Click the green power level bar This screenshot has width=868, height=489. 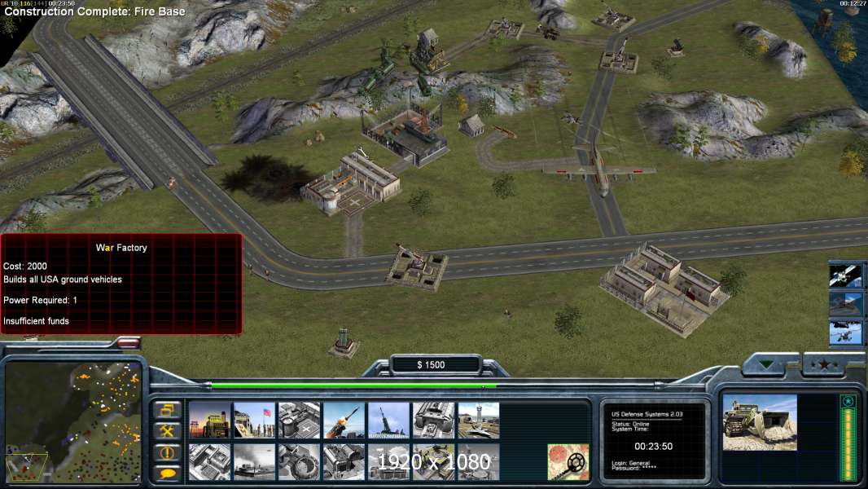coord(354,385)
